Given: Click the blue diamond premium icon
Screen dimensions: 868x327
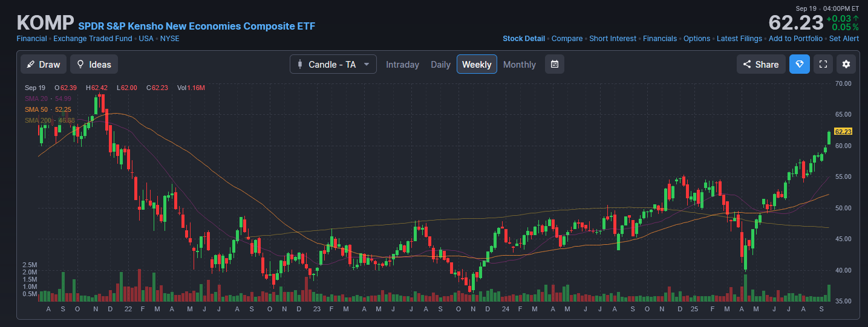Looking at the screenshot, I should [x=799, y=64].
